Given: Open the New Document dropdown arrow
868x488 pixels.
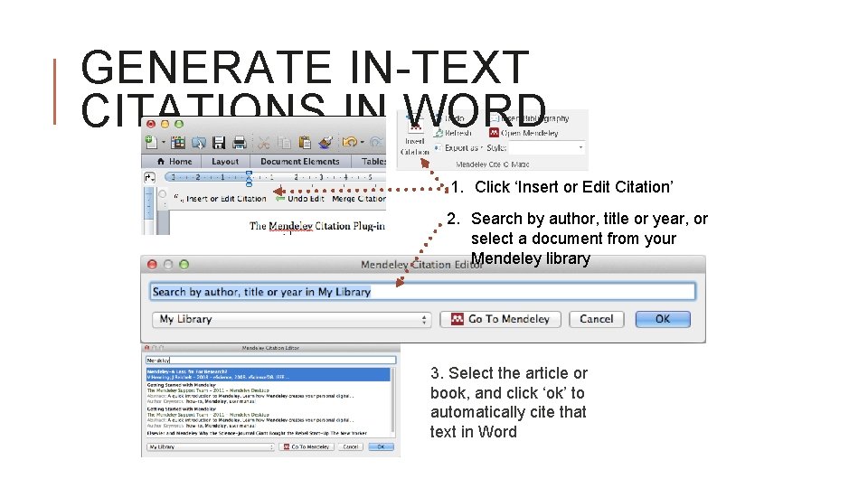Looking at the screenshot, I should click(x=164, y=143).
